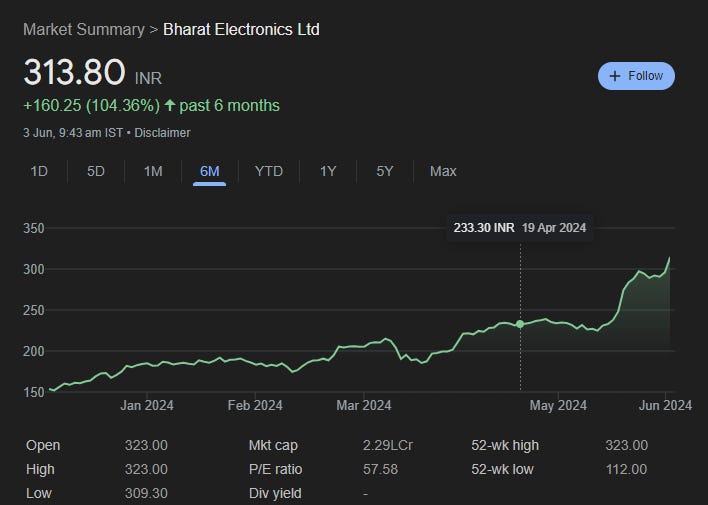Click the 52-wk high label
Viewport: 708px width, 505px height.
tap(505, 445)
